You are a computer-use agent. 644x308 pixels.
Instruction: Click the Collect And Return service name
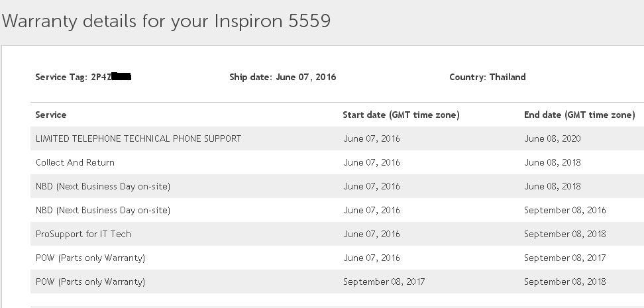coord(75,162)
